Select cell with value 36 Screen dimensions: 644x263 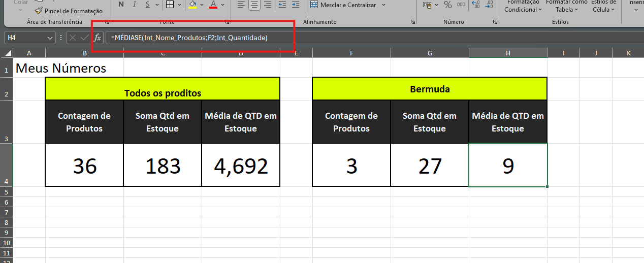[84, 165]
